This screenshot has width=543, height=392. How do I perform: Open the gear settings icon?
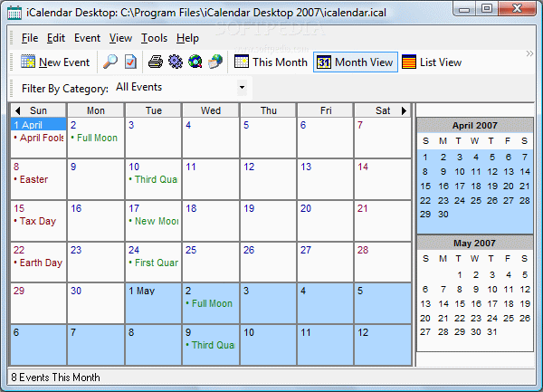tap(176, 62)
